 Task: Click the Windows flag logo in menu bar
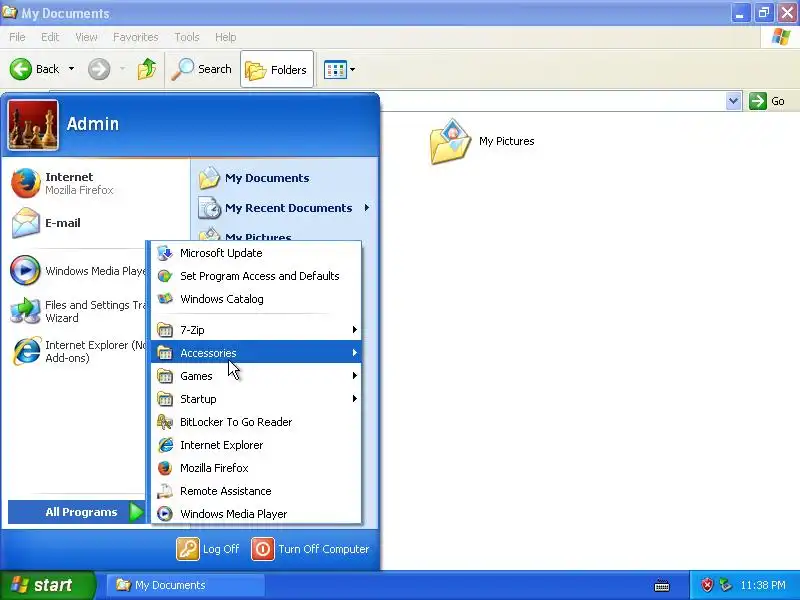pyautogui.click(x=781, y=37)
